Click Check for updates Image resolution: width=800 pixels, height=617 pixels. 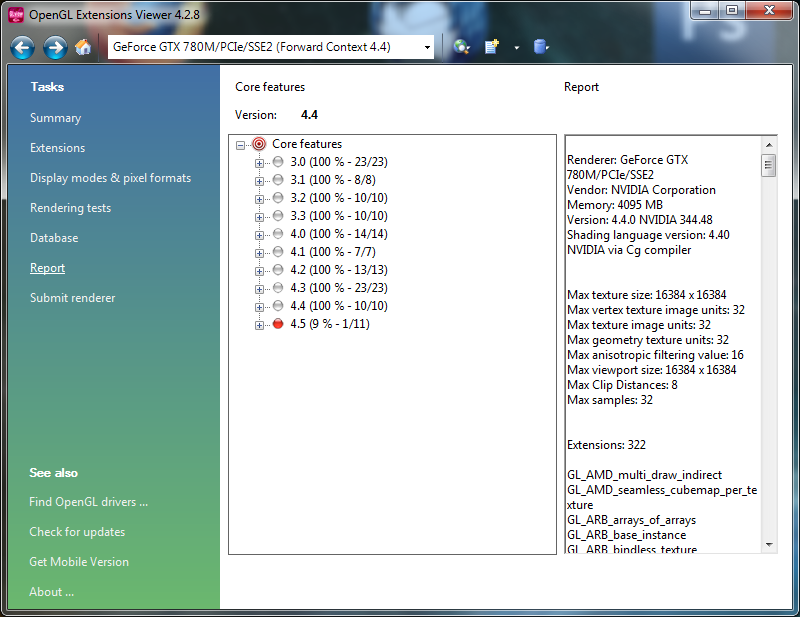click(77, 532)
